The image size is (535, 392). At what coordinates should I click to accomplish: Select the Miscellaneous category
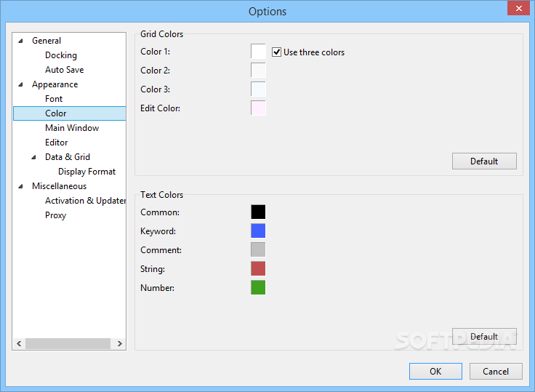pos(60,186)
